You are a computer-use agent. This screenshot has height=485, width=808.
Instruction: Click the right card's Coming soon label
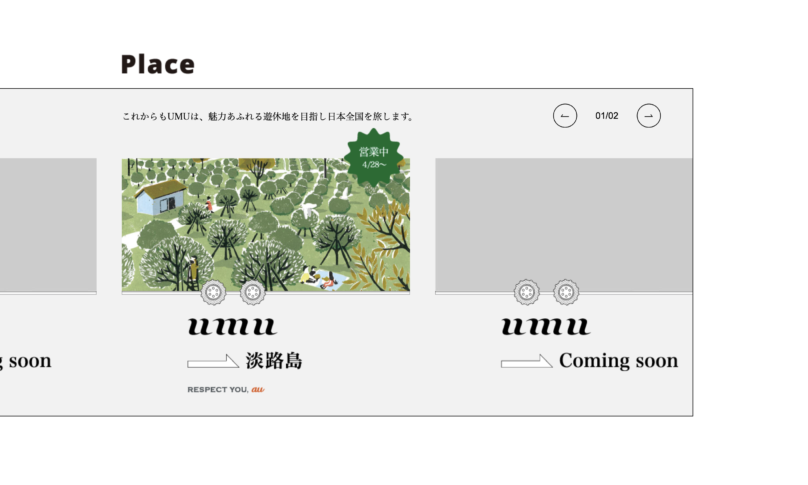coord(618,361)
